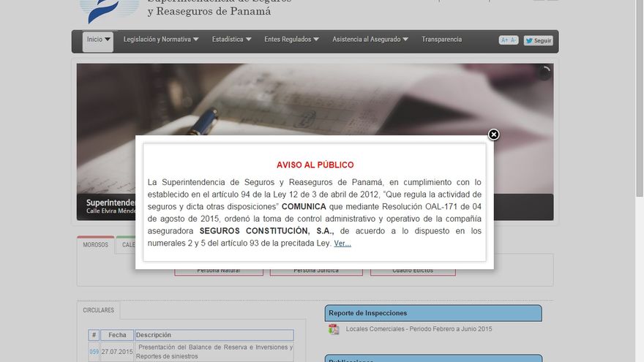Click the Superintendencia logo
Image resolution: width=644 pixels, height=362 pixels.
[x=108, y=10]
